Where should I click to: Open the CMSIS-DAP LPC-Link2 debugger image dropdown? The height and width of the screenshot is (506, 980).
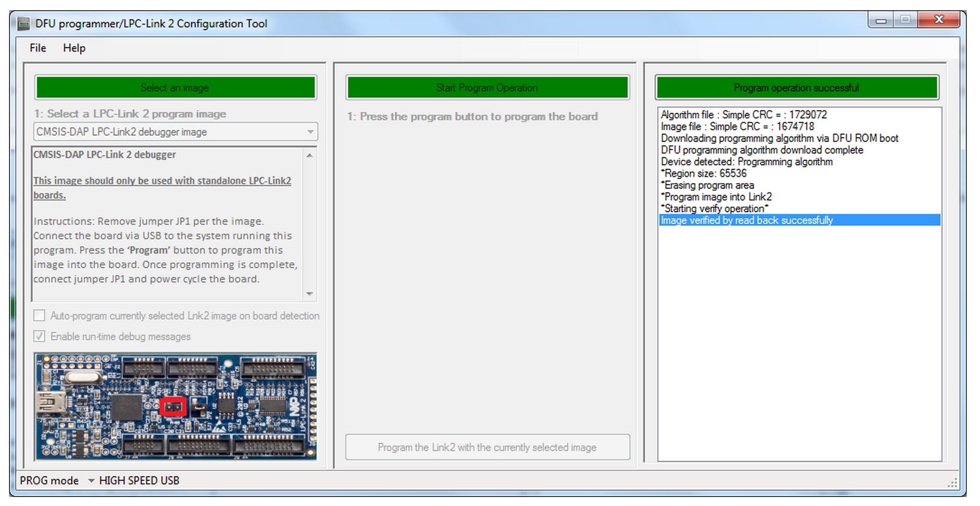click(x=176, y=132)
